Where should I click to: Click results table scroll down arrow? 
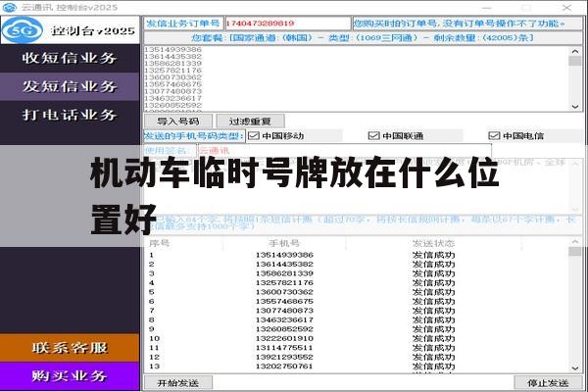(x=575, y=368)
